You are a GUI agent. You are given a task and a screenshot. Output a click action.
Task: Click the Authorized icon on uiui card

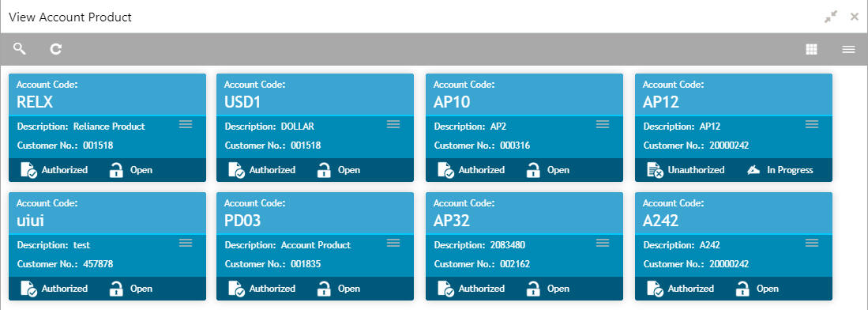pos(28,289)
